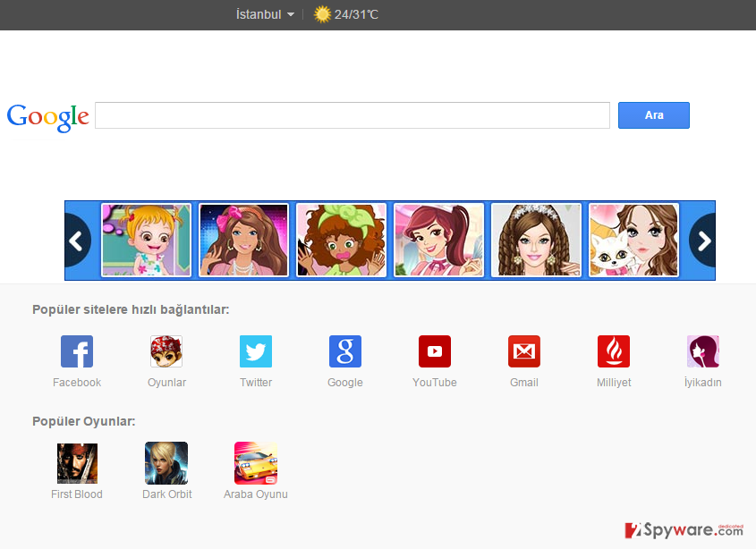Click the Milliyet text link
Image resolution: width=756 pixels, height=549 pixels.
[x=614, y=383]
